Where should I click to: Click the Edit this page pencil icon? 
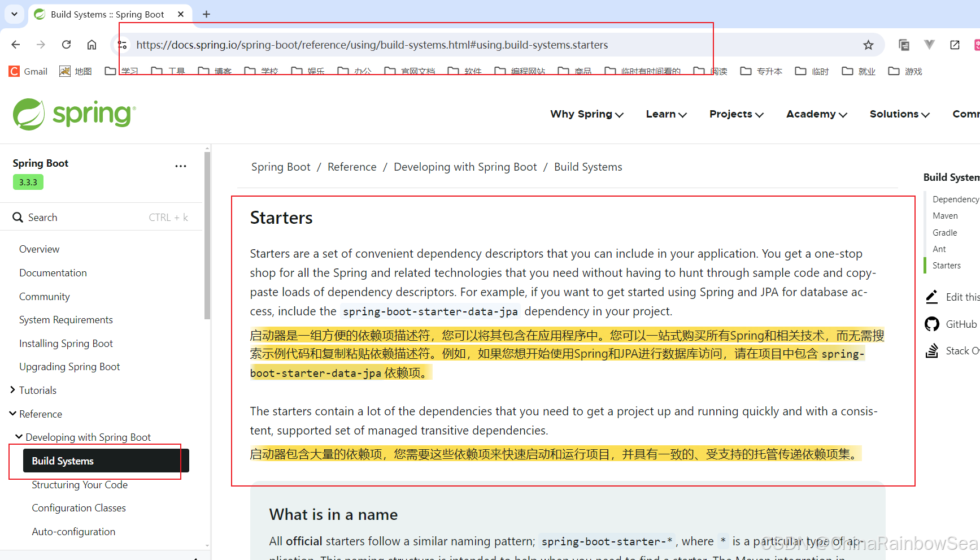[932, 297]
